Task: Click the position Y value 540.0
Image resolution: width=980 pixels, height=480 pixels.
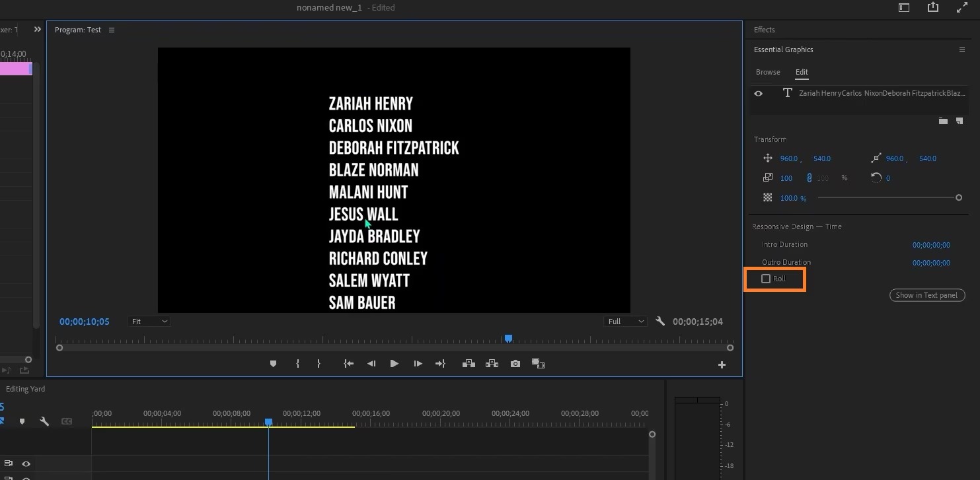Action: point(821,158)
